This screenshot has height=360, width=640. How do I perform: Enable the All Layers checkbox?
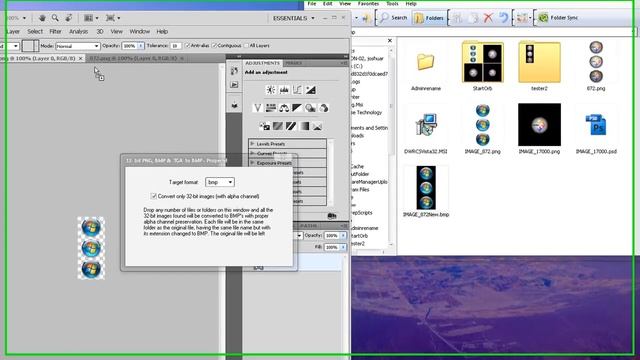pos(246,46)
